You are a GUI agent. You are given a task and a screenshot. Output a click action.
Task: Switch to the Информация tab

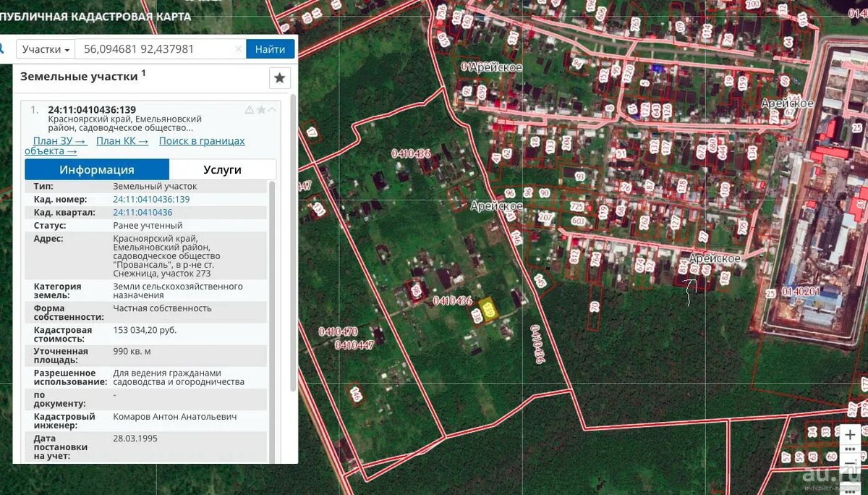point(97,169)
